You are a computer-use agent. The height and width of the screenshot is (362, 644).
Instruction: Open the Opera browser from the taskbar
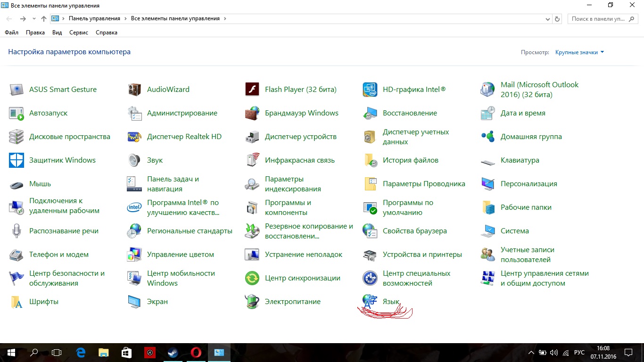pyautogui.click(x=196, y=353)
